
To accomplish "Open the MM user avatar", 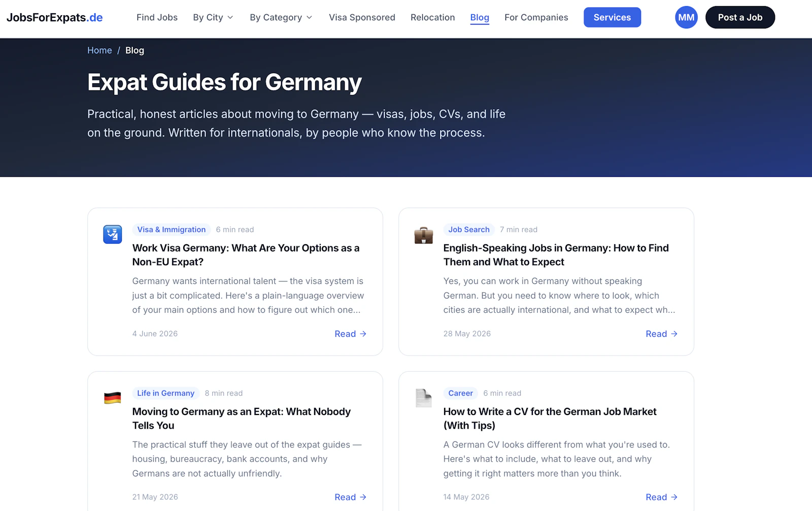I will pyautogui.click(x=686, y=17).
